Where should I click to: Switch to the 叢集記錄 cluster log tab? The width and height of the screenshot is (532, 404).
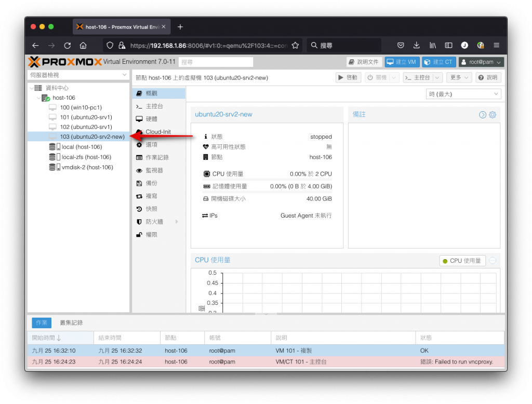click(x=71, y=322)
